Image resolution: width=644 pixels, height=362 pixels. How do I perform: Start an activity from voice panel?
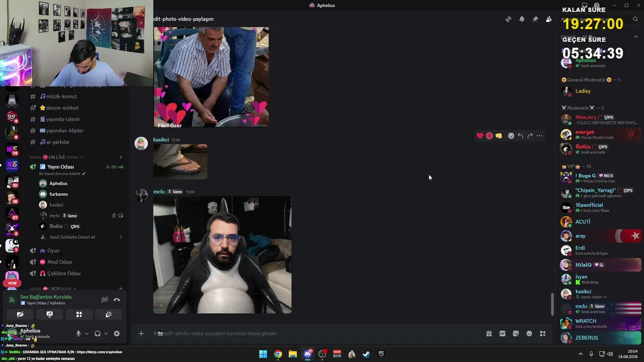click(79, 314)
